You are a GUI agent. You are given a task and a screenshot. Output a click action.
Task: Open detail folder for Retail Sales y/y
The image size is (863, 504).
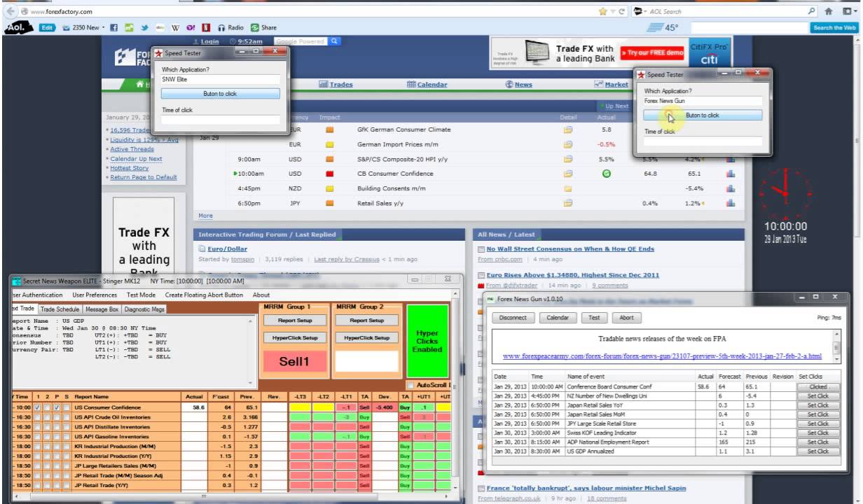click(568, 203)
